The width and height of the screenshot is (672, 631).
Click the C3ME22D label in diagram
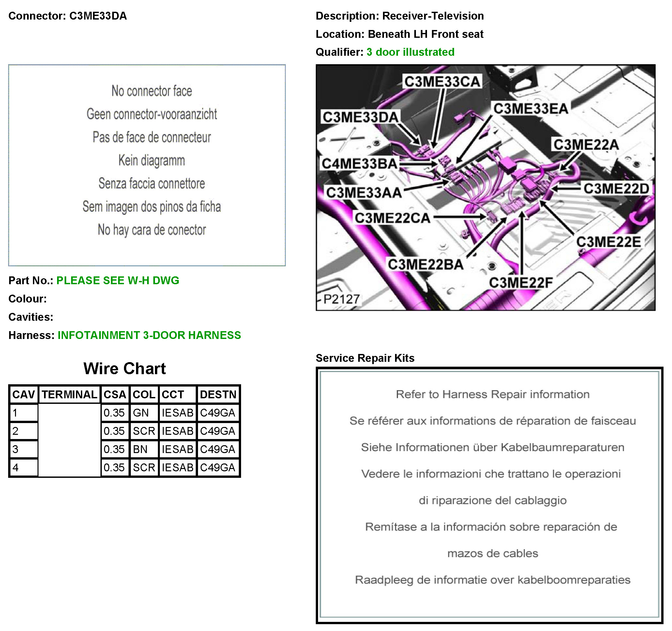click(616, 188)
